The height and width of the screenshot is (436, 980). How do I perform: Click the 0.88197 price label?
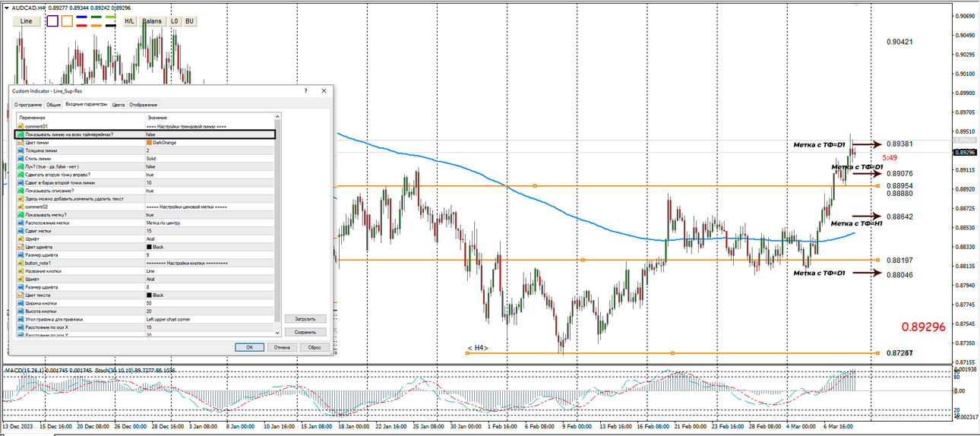pos(899,260)
